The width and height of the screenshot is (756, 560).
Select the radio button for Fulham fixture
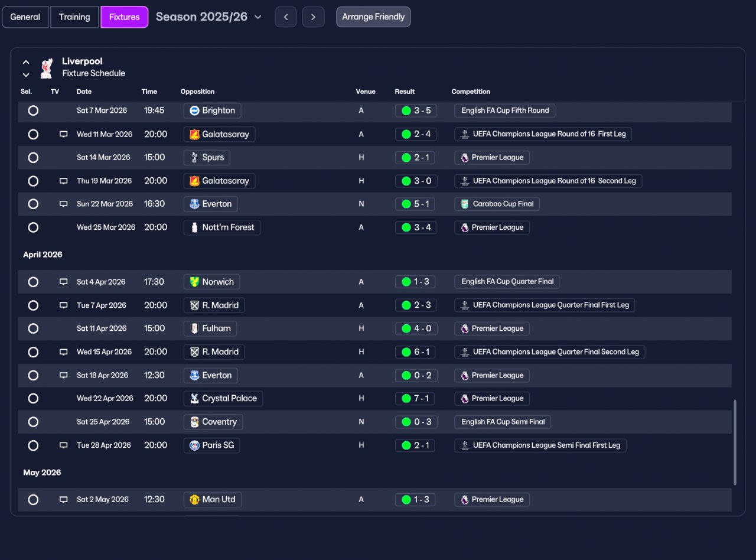[x=33, y=328]
